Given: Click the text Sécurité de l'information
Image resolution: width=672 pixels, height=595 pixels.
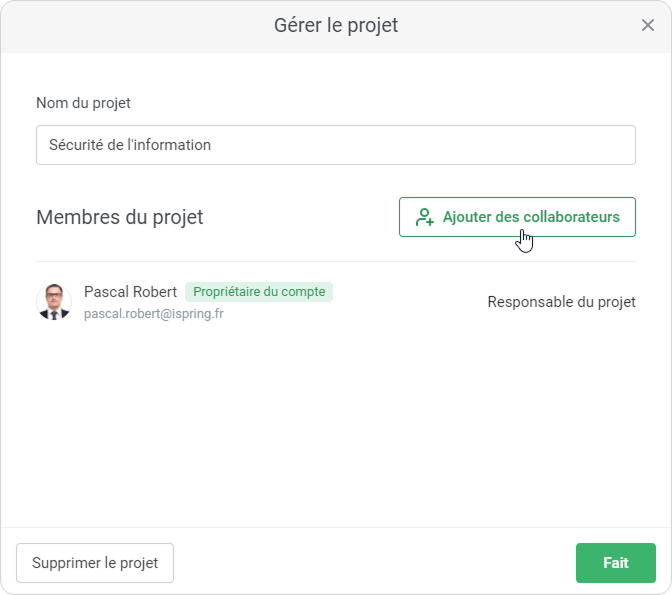Looking at the screenshot, I should coord(130,145).
